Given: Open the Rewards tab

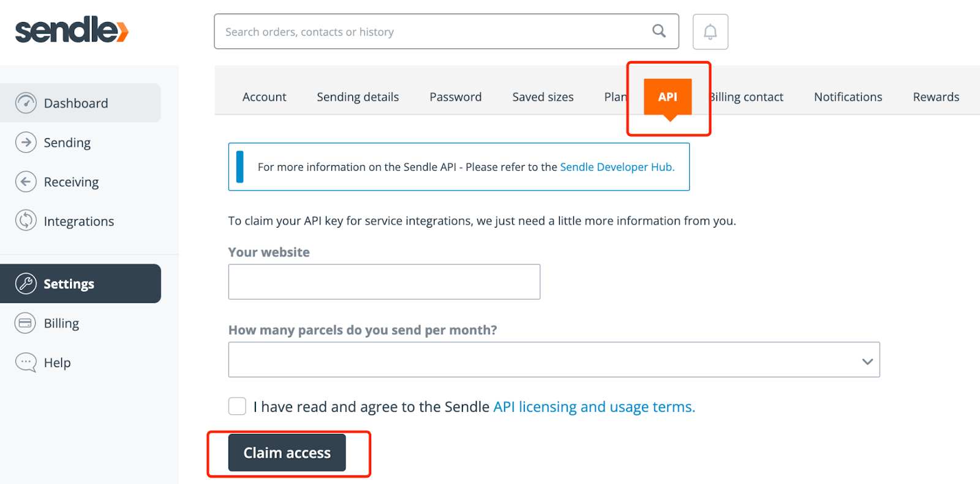Looking at the screenshot, I should 936,97.
